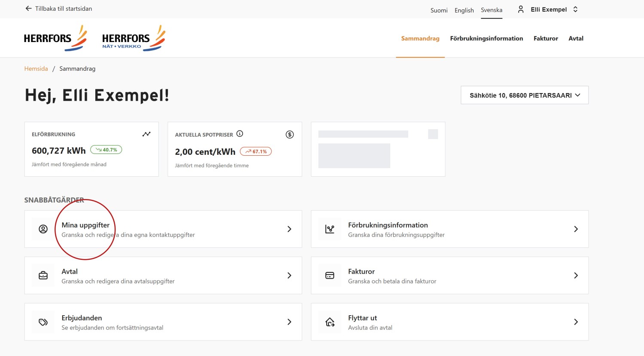Click the loading placeholder card
The width and height of the screenshot is (644, 356).
pos(378,149)
